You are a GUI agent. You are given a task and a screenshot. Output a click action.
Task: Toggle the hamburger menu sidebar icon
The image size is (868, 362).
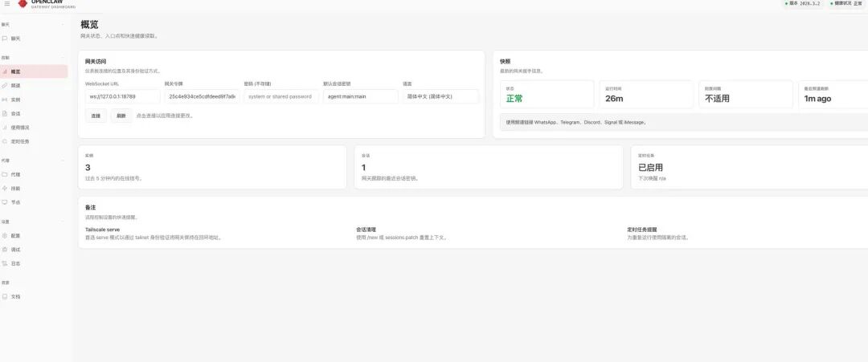pos(7,4)
